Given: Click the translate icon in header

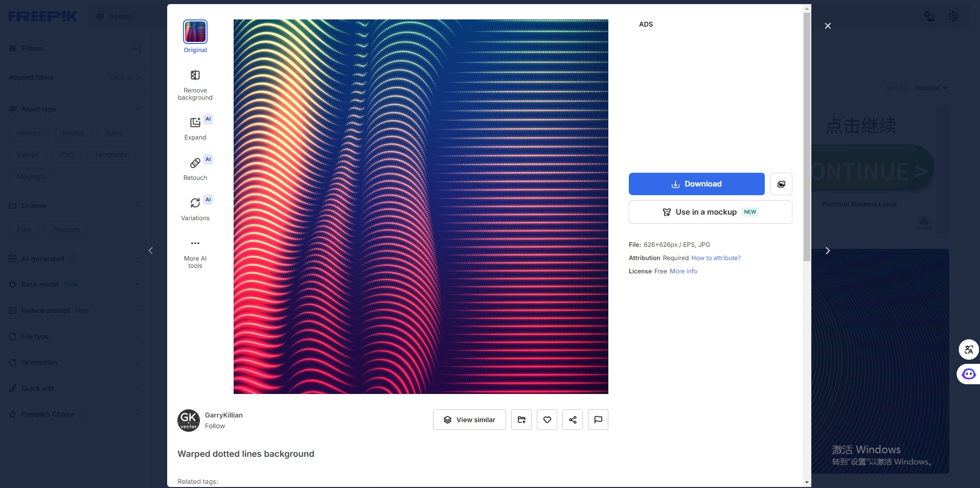Looking at the screenshot, I should pyautogui.click(x=929, y=16).
